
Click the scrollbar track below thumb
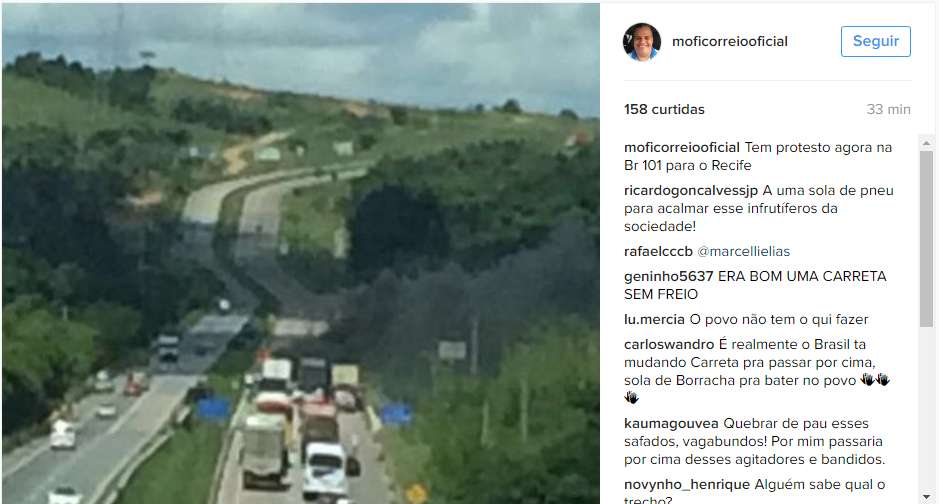tap(926, 409)
